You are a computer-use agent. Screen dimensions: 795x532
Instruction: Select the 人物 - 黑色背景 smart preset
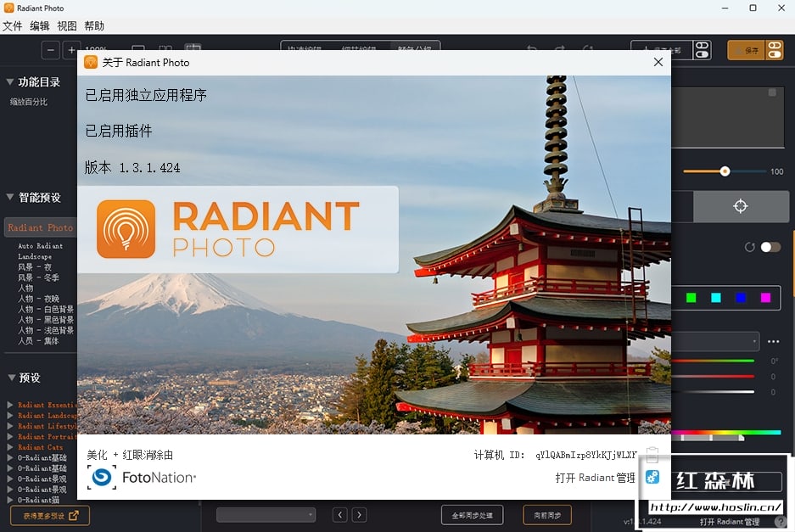click(46, 320)
